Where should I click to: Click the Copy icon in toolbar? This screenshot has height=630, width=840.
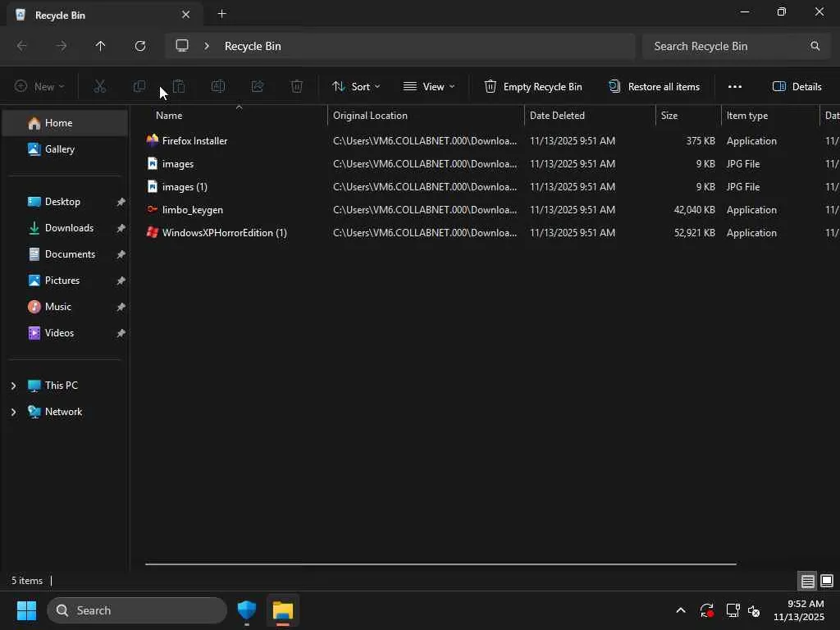click(139, 86)
